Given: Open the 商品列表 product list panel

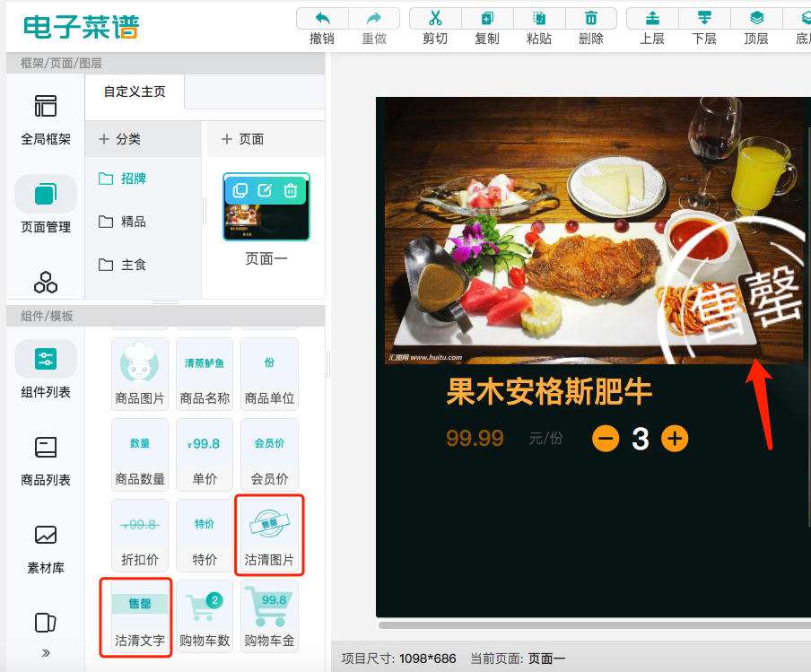Looking at the screenshot, I should coord(45,459).
